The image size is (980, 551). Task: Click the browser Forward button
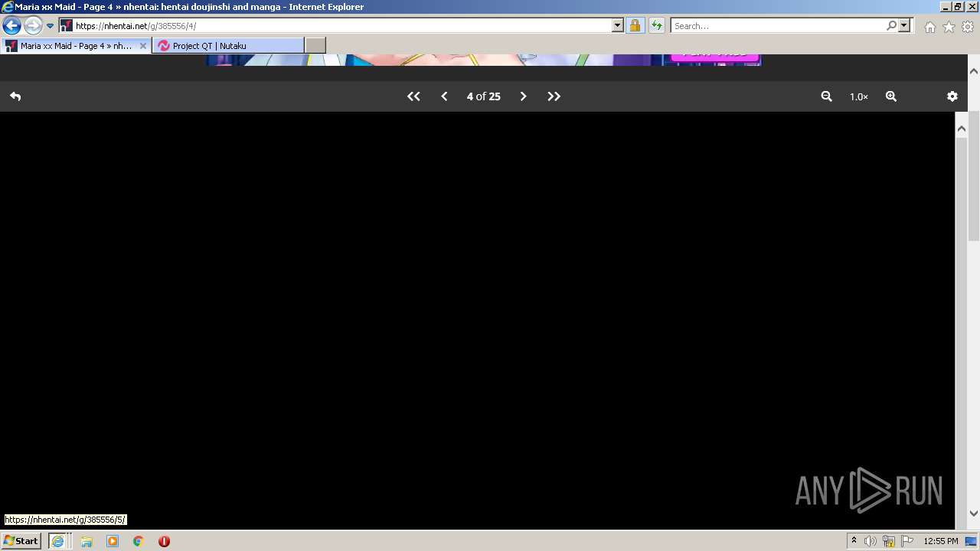[32, 25]
